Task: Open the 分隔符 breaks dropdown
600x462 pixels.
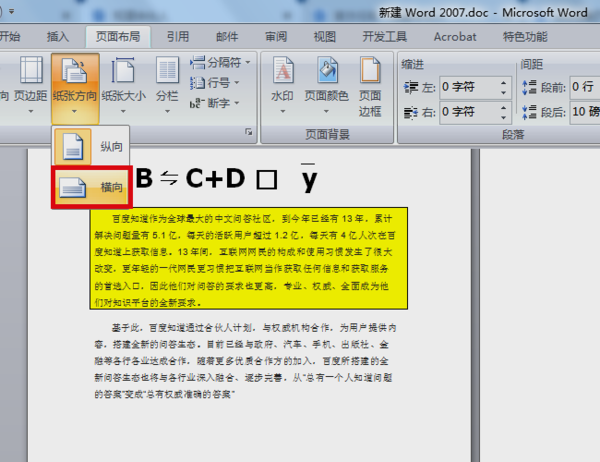Action: click(220, 62)
